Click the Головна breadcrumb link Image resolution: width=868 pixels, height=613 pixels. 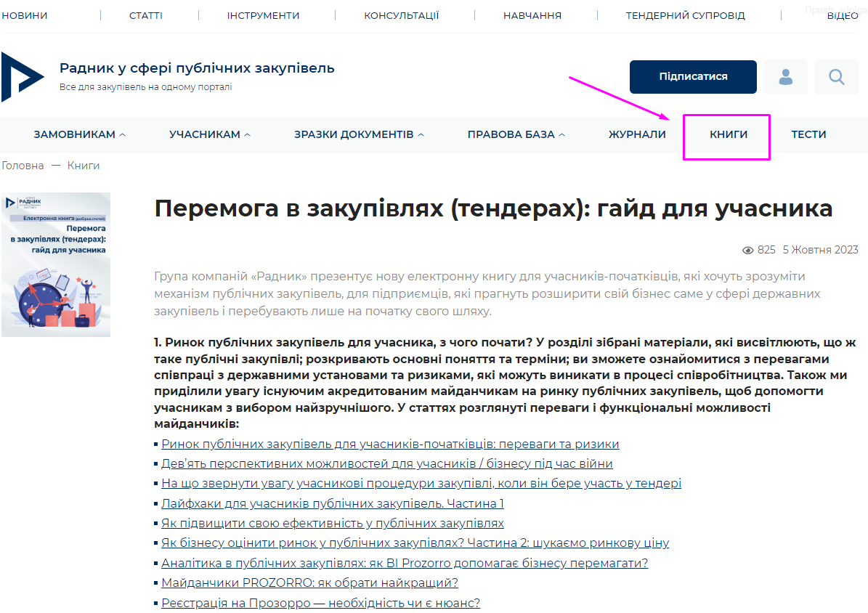tap(23, 166)
